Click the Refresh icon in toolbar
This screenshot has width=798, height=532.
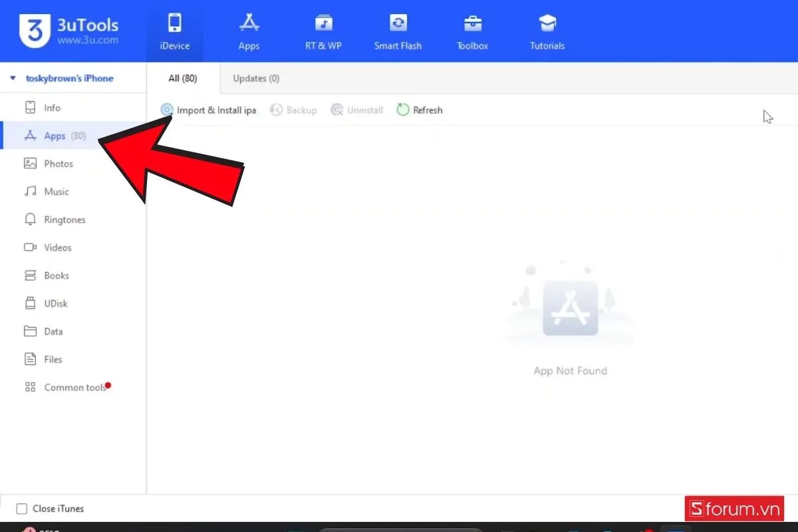(403, 110)
